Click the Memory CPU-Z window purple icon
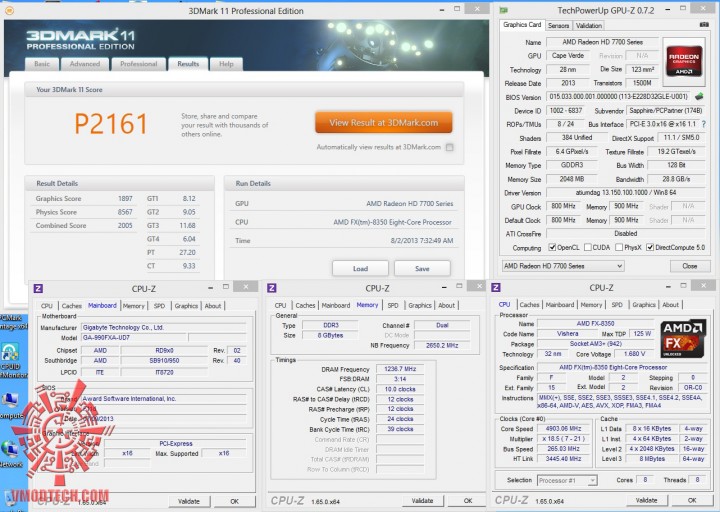 (x=272, y=288)
